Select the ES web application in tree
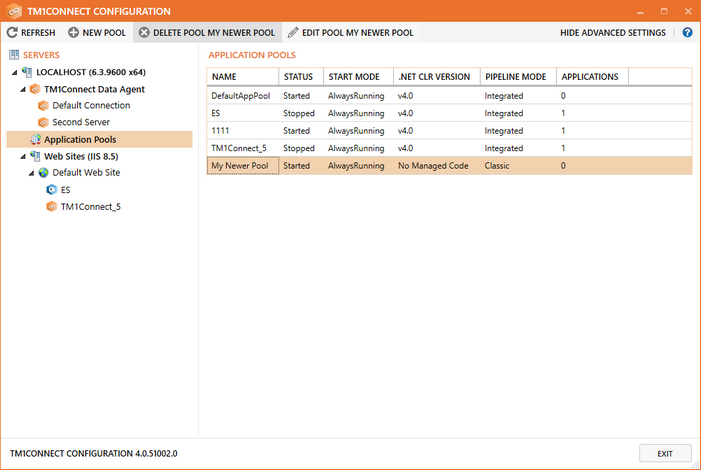This screenshot has width=701, height=470. [66, 190]
